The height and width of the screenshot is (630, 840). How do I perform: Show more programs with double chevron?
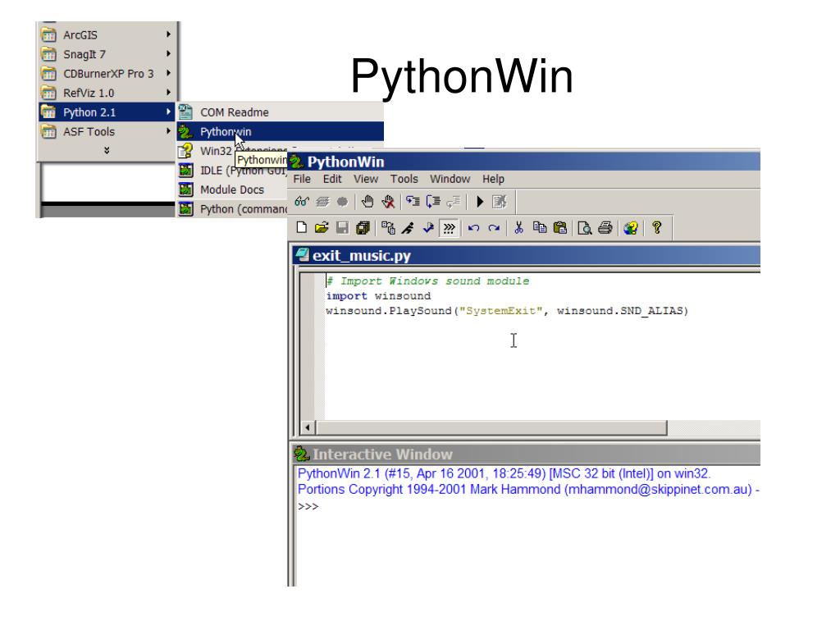[107, 151]
